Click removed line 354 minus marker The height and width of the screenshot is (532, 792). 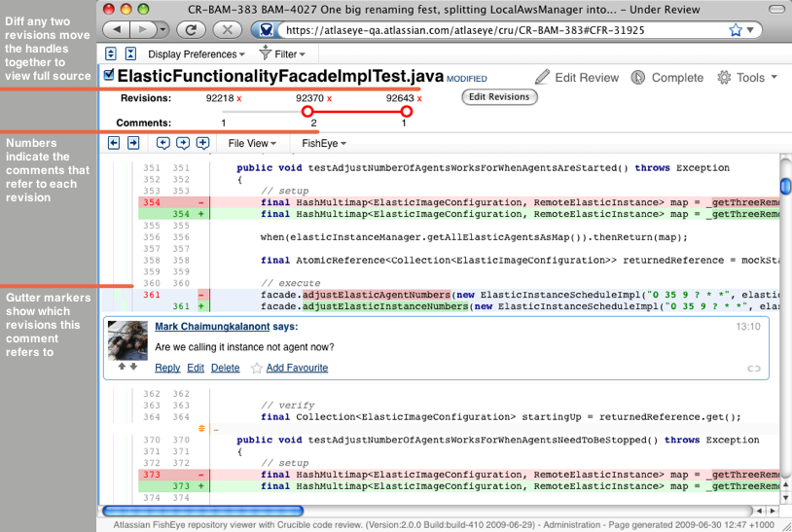(201, 202)
